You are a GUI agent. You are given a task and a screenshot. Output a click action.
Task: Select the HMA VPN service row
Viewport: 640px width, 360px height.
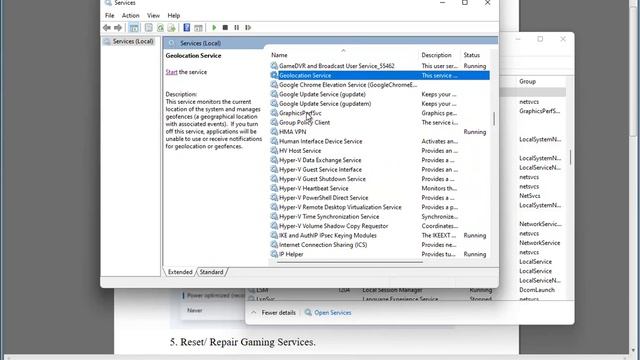[380, 132]
